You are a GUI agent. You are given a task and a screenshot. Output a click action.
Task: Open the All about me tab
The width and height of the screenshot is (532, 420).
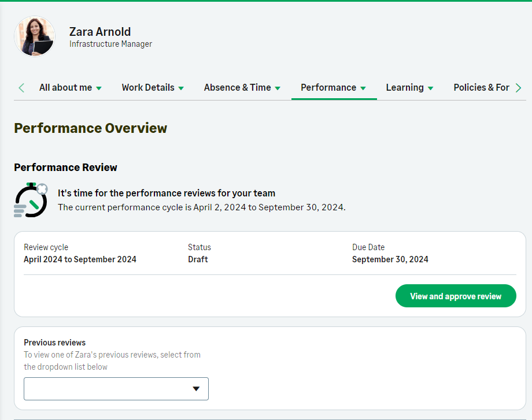[65, 88]
